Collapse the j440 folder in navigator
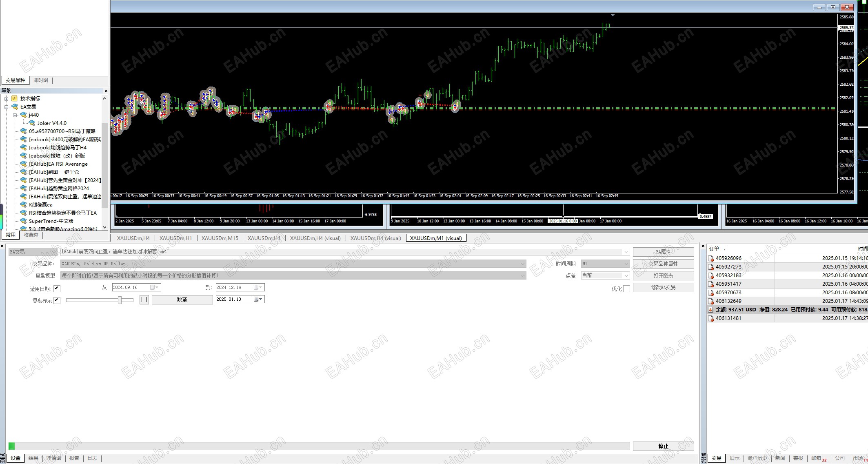This screenshot has height=464, width=868. pos(15,115)
